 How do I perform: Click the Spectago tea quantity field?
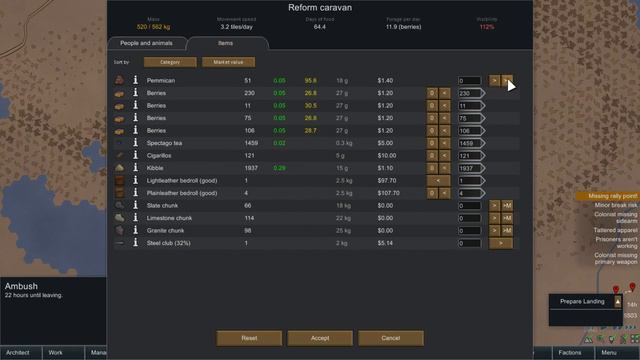coord(471,143)
